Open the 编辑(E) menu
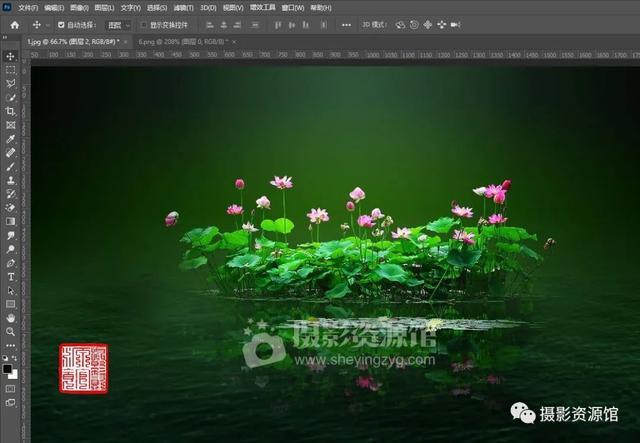The width and height of the screenshot is (640, 443). (x=54, y=8)
